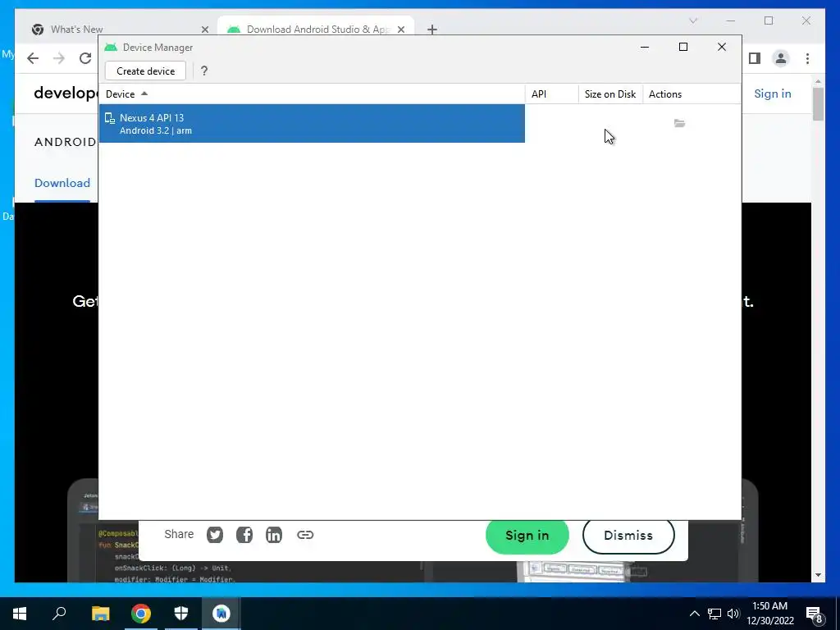Image resolution: width=840 pixels, height=630 pixels.
Task: Close the Chrome window
Action: (806, 21)
